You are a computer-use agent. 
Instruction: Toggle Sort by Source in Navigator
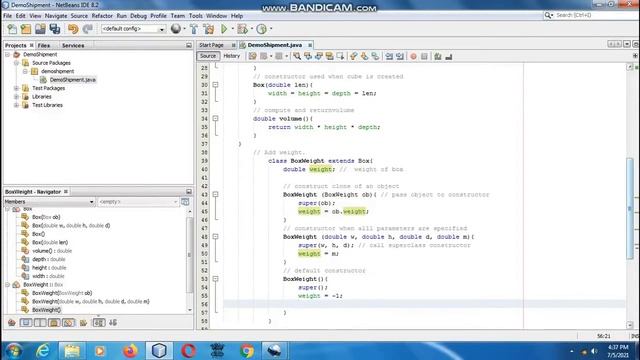pyautogui.click(x=113, y=323)
